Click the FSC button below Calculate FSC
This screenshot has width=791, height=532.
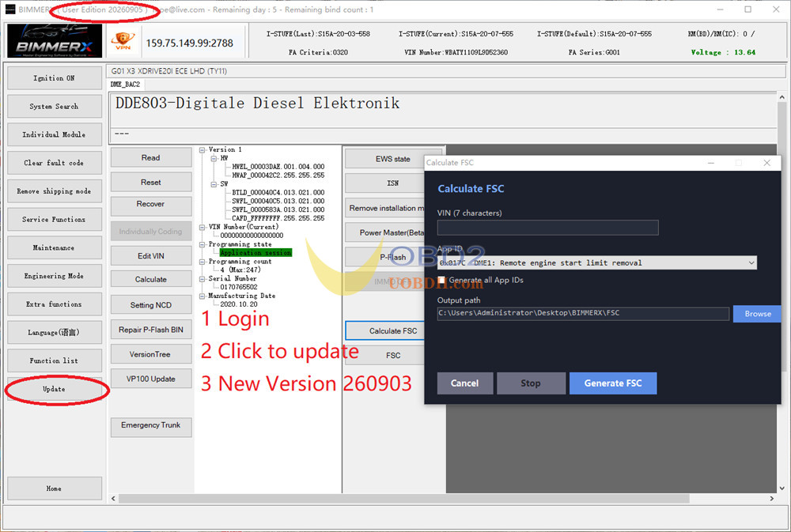pos(385,356)
